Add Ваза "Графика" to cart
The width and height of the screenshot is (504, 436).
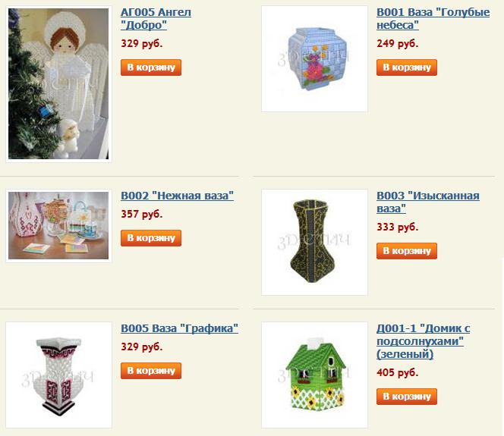151,371
